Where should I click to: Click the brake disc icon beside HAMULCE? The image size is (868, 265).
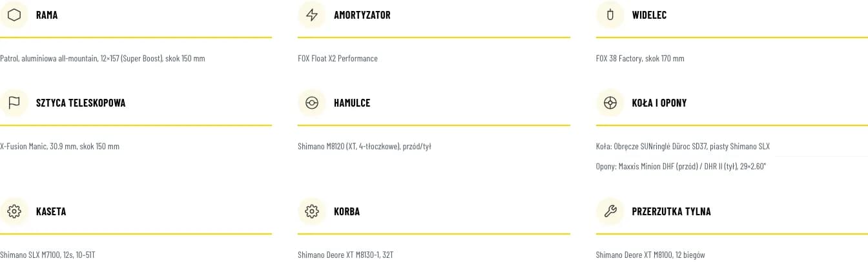[311, 103]
